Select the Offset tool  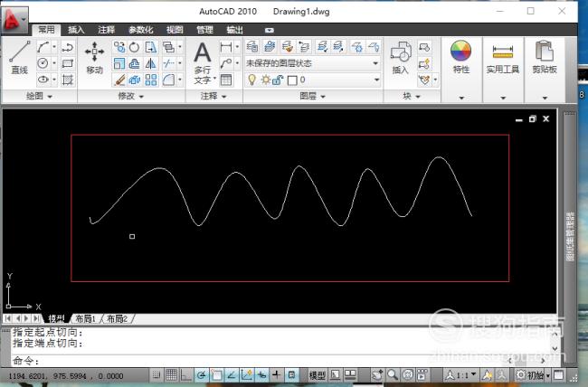(x=134, y=63)
